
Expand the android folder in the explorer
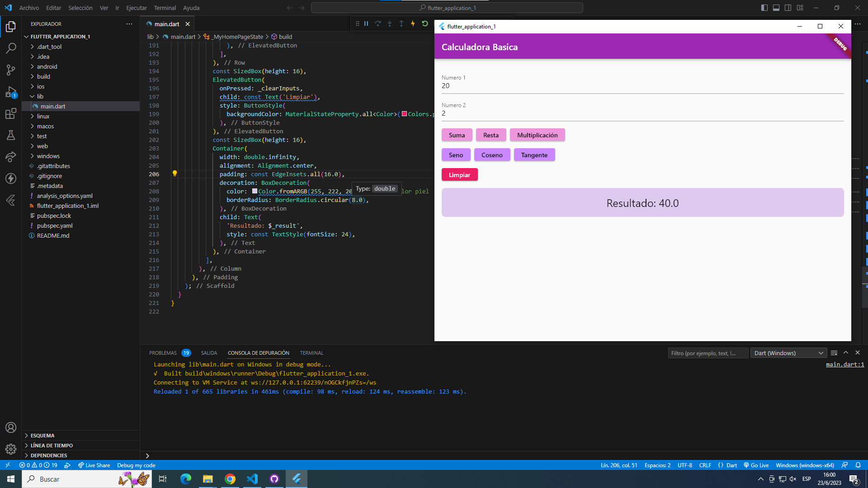point(47,66)
